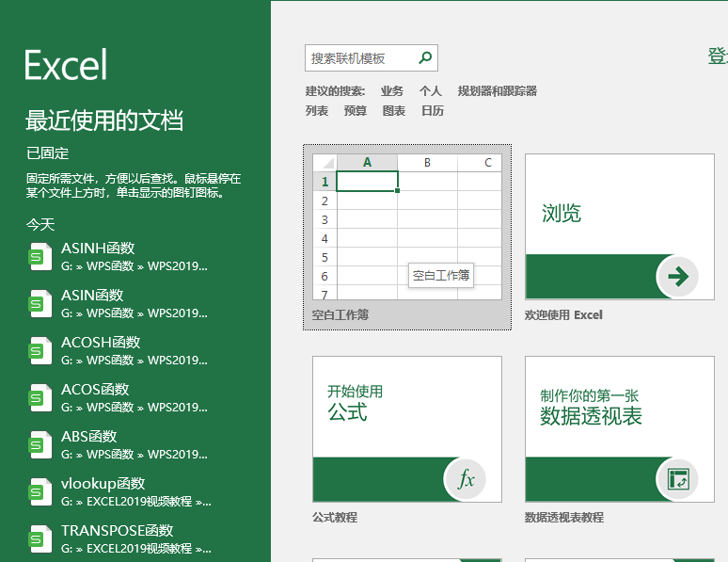728x562 pixels.
Task: Click the ASIN函数 file icon
Action: tap(40, 303)
